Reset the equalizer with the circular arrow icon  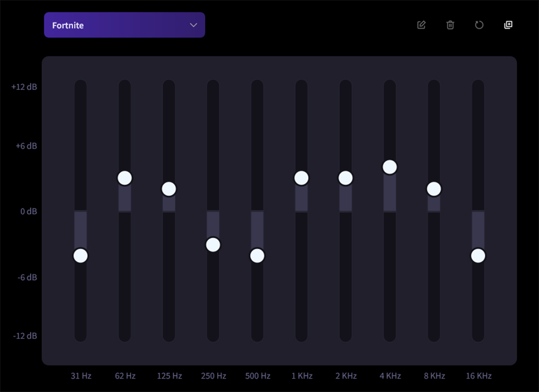tap(479, 25)
